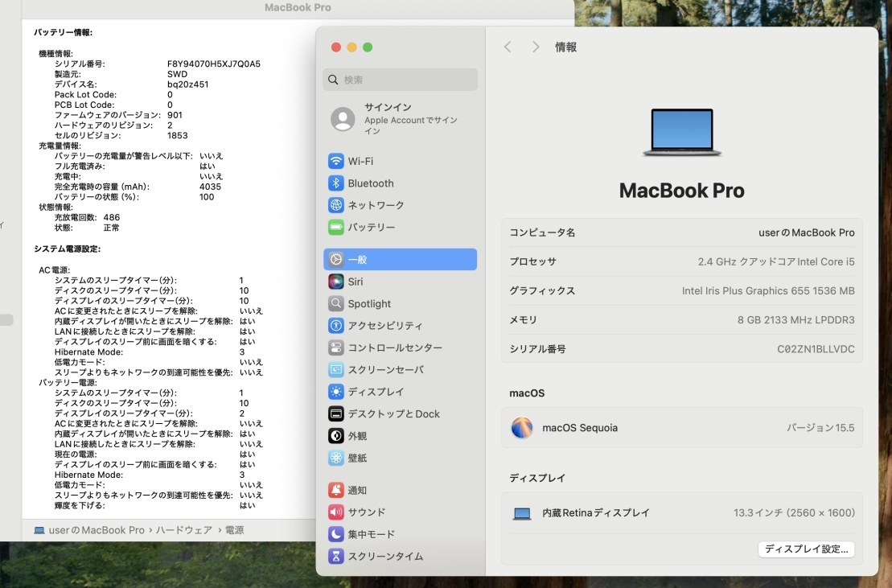
Task: Click processor text 2.4 GHz クアッドコア Intel Core i5
Action: (x=776, y=261)
